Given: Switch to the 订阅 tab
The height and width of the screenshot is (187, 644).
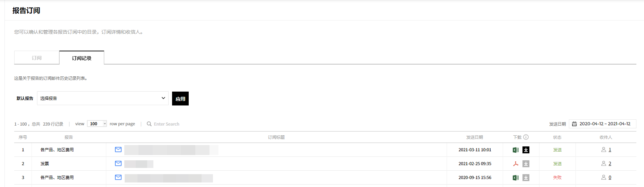Looking at the screenshot, I should 37,58.
